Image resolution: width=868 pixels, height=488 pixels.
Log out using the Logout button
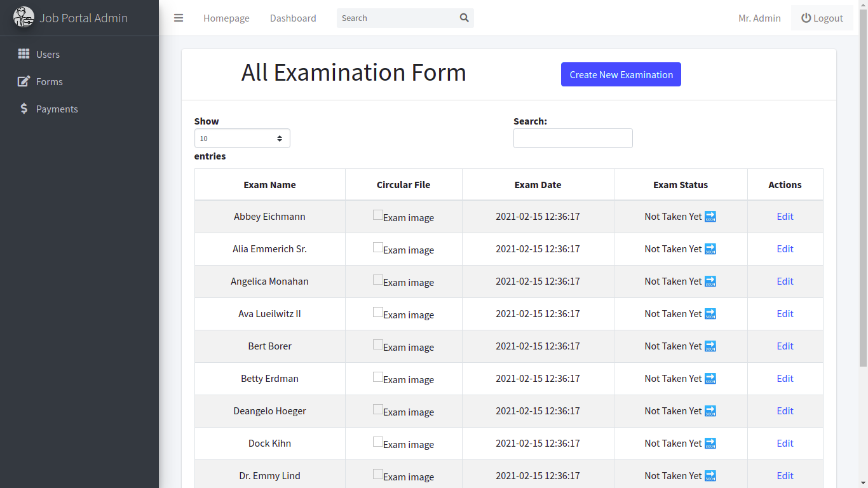pos(822,18)
